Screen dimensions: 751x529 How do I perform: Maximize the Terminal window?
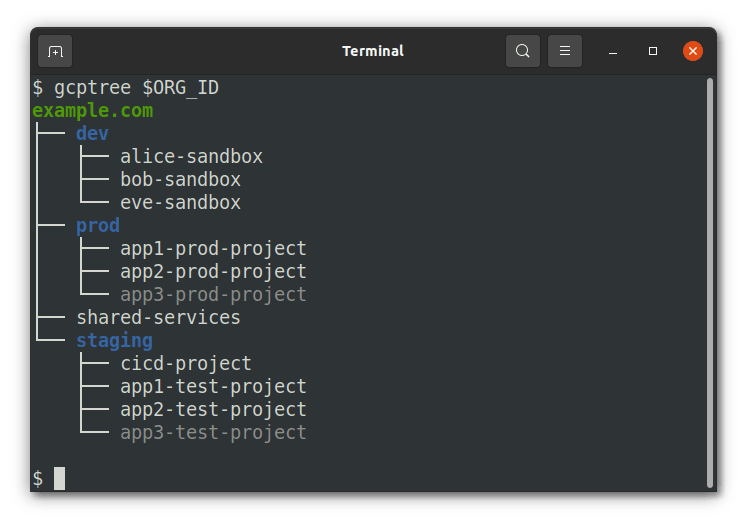tap(653, 51)
